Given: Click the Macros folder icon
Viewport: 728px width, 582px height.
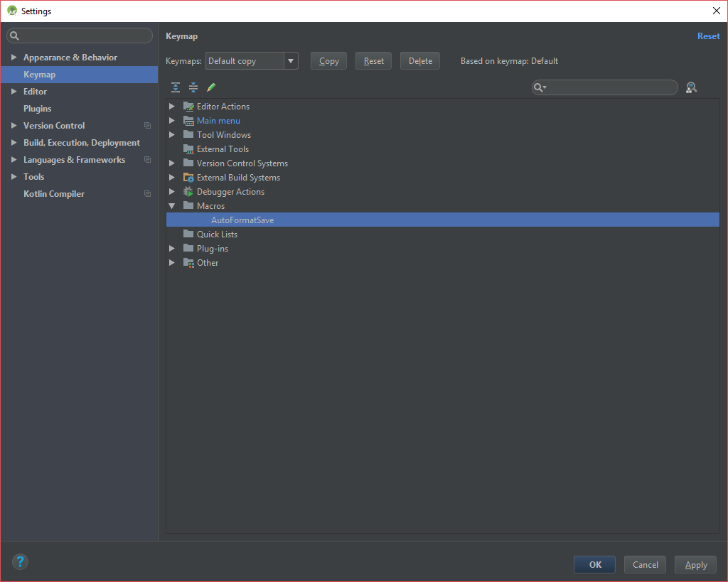Looking at the screenshot, I should [x=188, y=205].
